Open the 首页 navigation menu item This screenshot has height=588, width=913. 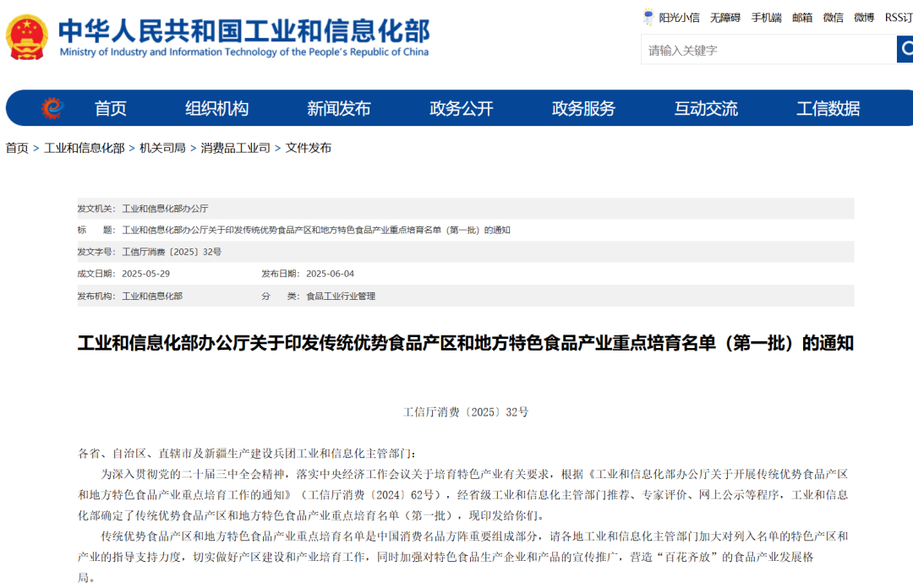click(111, 108)
